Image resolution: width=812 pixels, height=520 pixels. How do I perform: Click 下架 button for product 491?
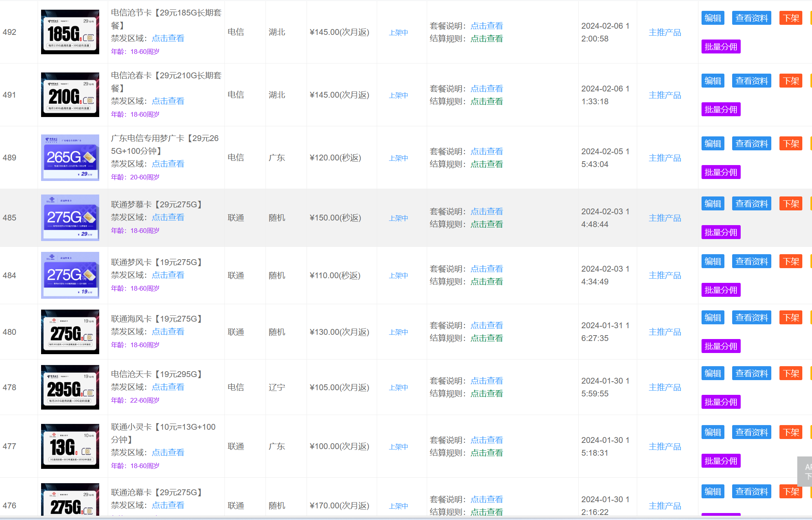click(x=791, y=81)
